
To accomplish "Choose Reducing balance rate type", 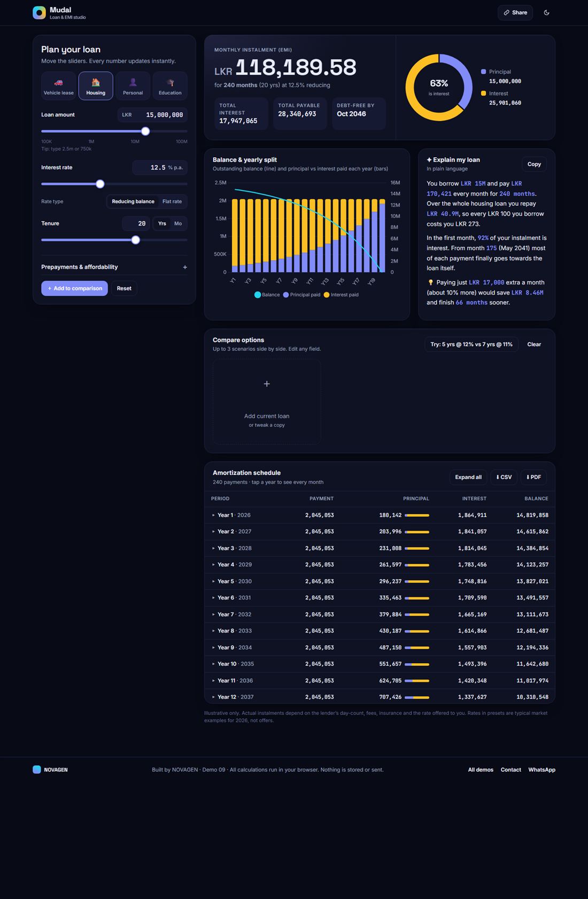I will coord(133,202).
